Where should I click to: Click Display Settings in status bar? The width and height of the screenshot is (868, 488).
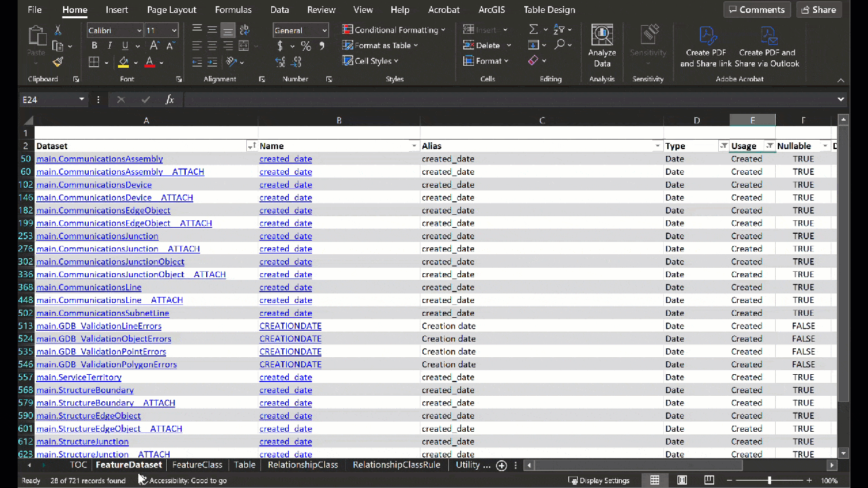point(599,481)
